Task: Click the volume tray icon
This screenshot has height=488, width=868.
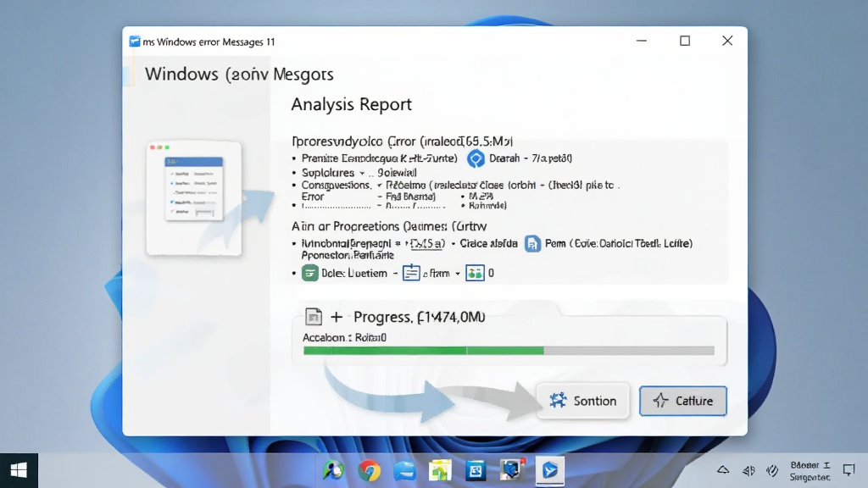Action: [x=748, y=471]
